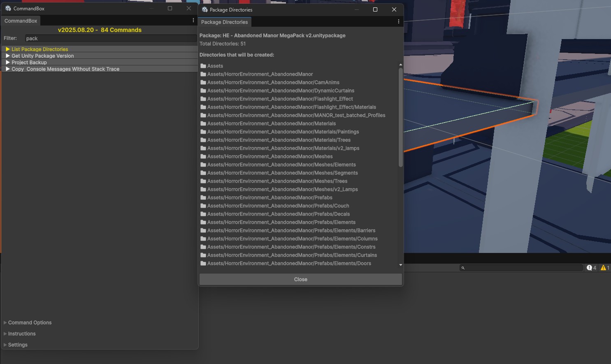Image resolution: width=611 pixels, height=364 pixels.
Task: Click the "Assets/HorrorEnvironment_AbandonedManor/Materials" row text
Action: (x=272, y=123)
